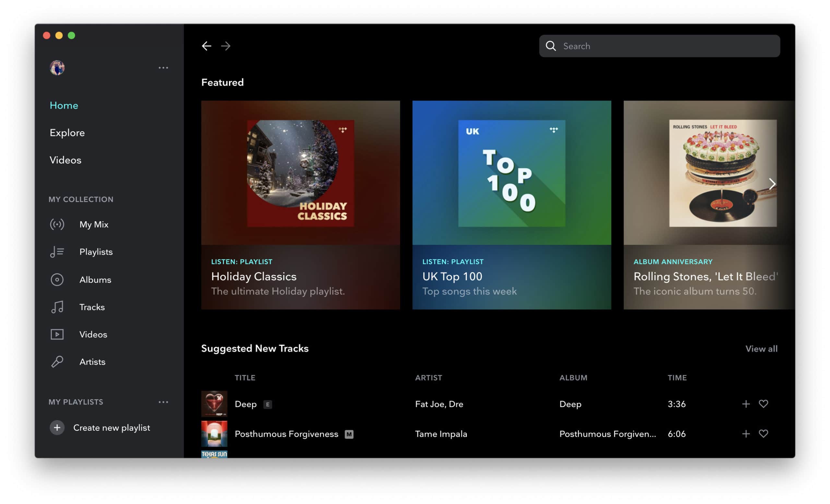This screenshot has width=830, height=504.
Task: Select Tracks under My Collection
Action: tap(92, 307)
